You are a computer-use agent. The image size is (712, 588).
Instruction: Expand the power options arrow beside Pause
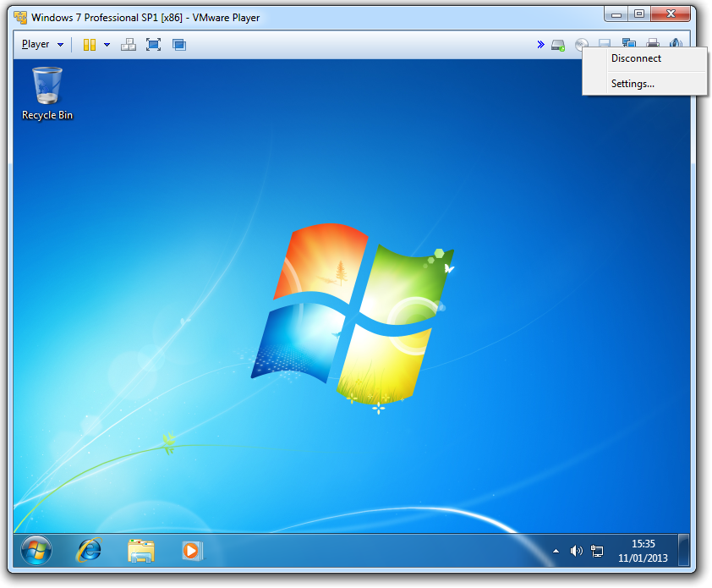click(x=107, y=45)
